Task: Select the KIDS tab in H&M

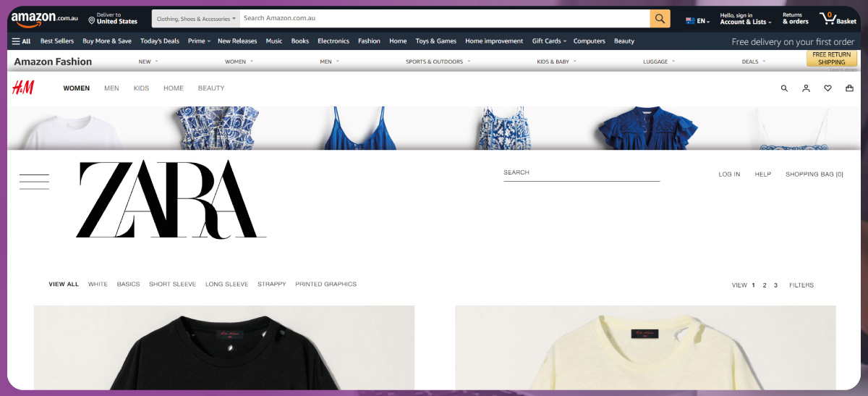Action: [141, 88]
